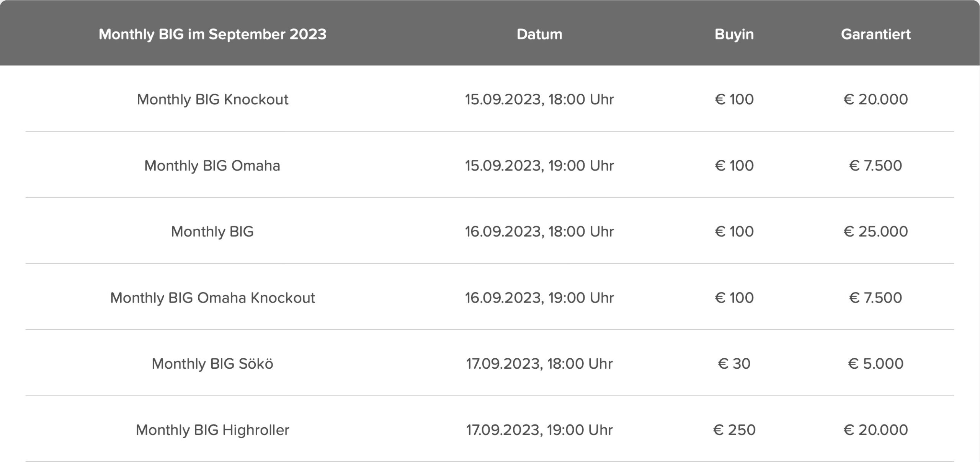Screen dimensions: 980x462
Task: Click the € 5.000 guaranteed prize
Action: 875,364
